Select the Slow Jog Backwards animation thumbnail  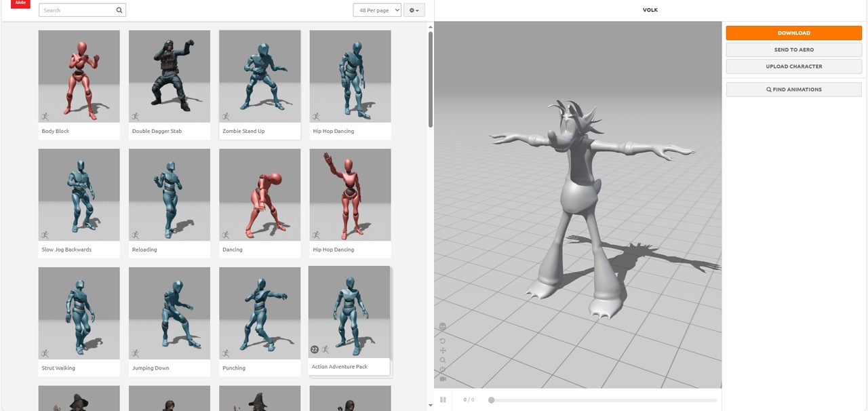[79, 195]
